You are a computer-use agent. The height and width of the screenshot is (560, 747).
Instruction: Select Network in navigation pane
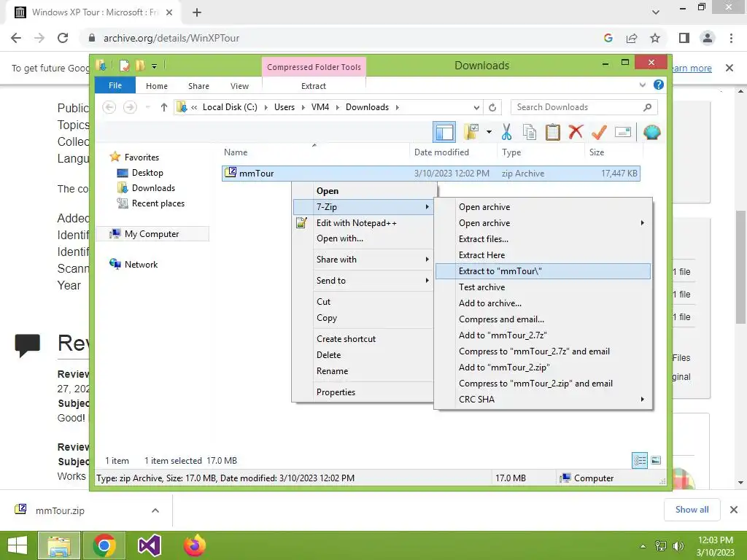(141, 264)
